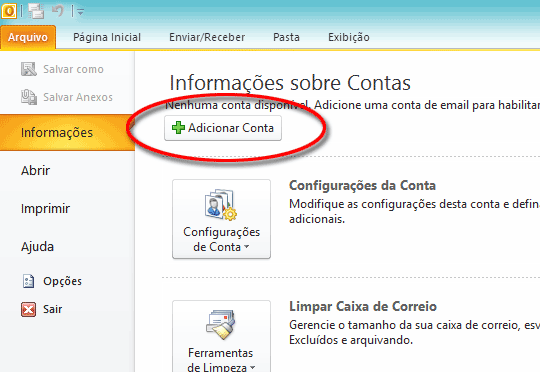The width and height of the screenshot is (540, 372).
Task: Click the green plus icon on Adicionar Conta
Action: pyautogui.click(x=178, y=128)
